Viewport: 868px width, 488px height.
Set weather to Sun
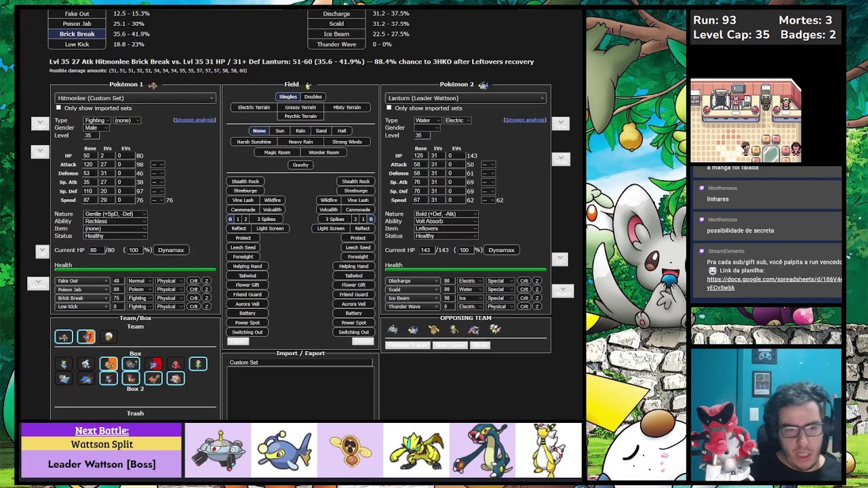(x=280, y=131)
